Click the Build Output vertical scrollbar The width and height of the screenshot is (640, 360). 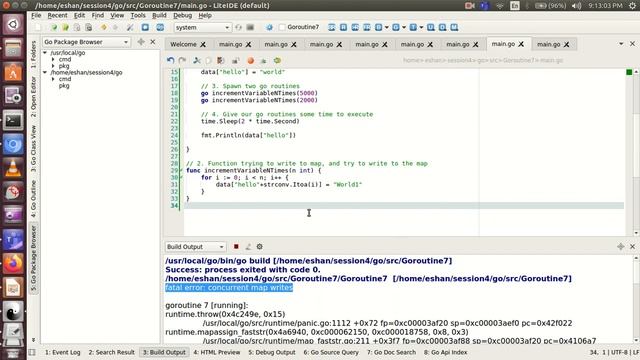[636, 299]
